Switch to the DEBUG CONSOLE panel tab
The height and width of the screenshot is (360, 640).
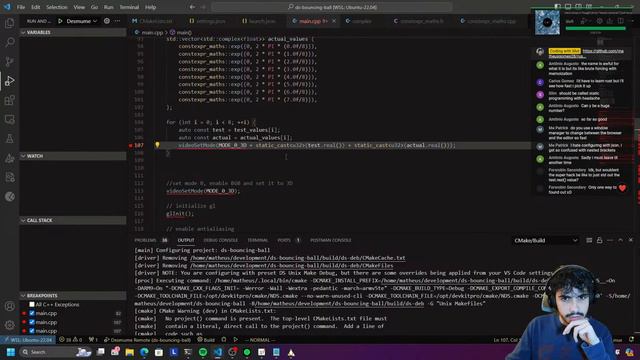tap(220, 240)
